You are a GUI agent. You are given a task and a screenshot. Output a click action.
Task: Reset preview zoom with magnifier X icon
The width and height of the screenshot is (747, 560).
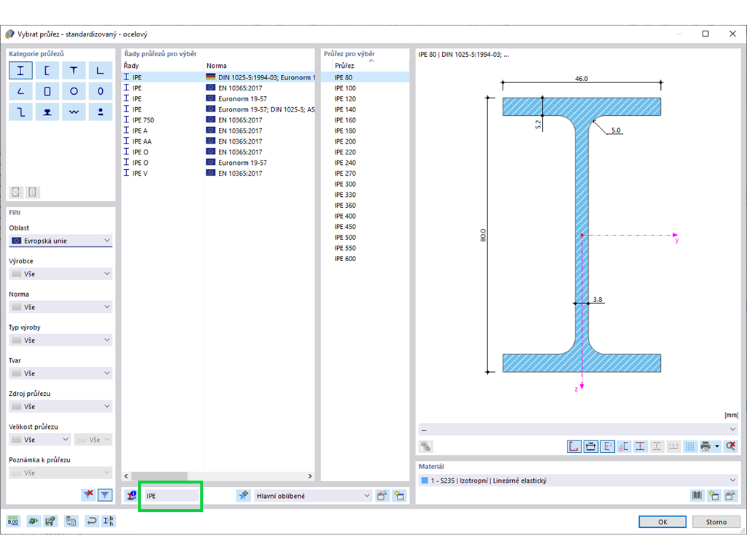click(731, 446)
